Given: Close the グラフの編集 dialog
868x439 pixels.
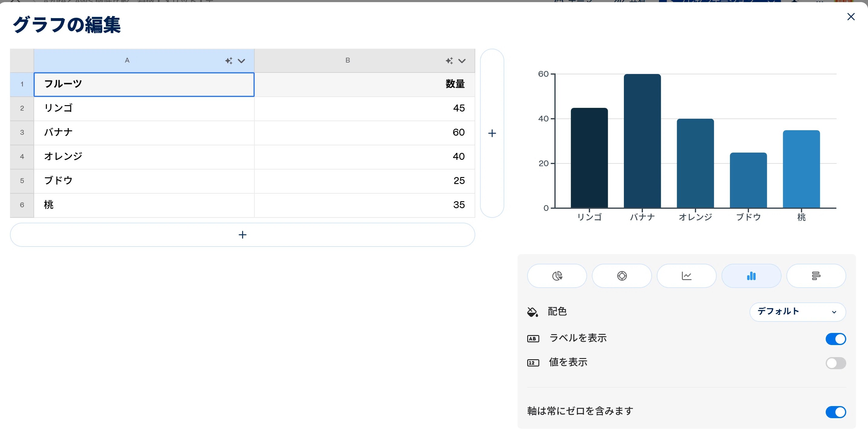Looking at the screenshot, I should [x=851, y=17].
